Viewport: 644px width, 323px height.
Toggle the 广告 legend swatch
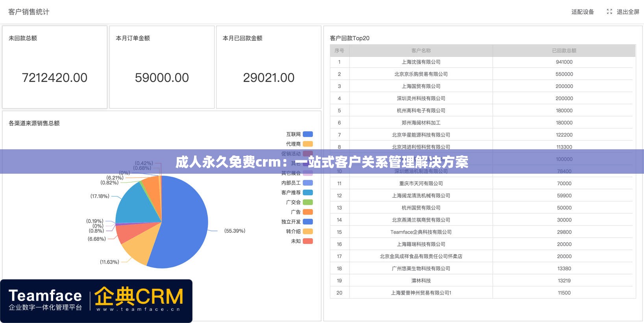click(x=308, y=212)
